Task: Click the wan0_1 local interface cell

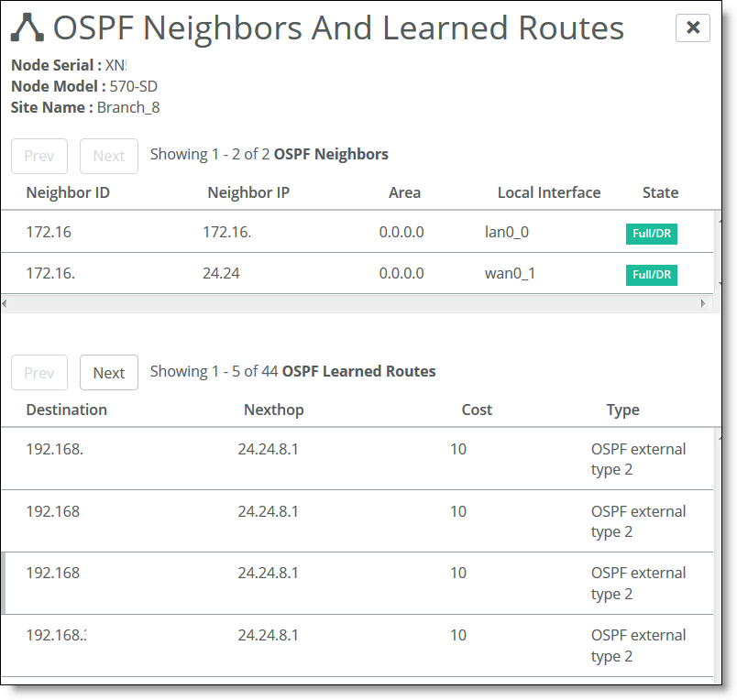Action: pos(510,273)
